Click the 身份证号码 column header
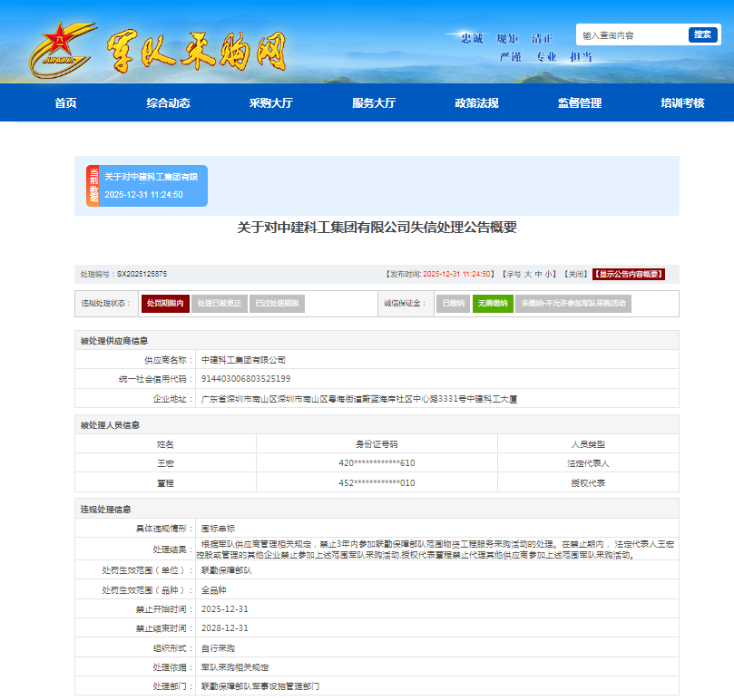Screen dimensions: 734x700 377,444
